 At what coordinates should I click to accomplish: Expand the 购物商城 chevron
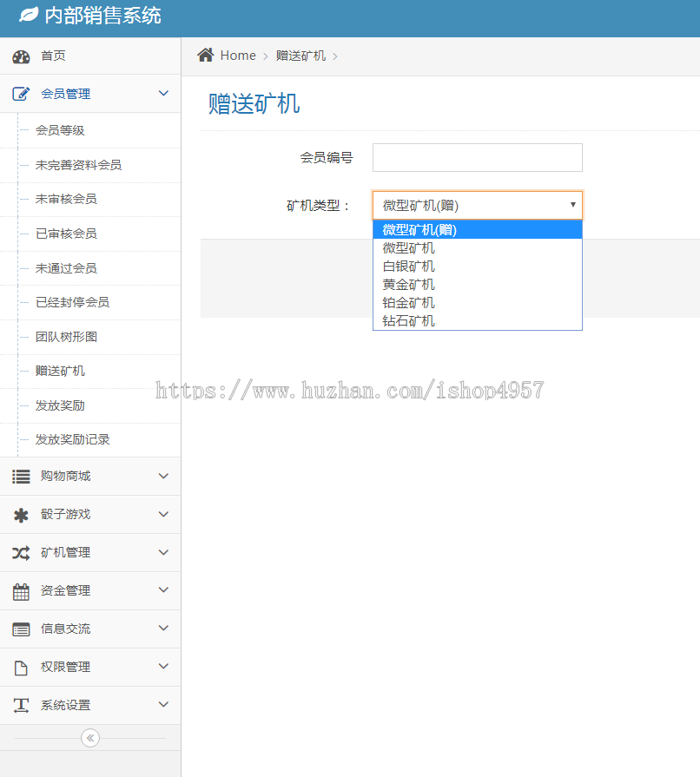click(163, 476)
